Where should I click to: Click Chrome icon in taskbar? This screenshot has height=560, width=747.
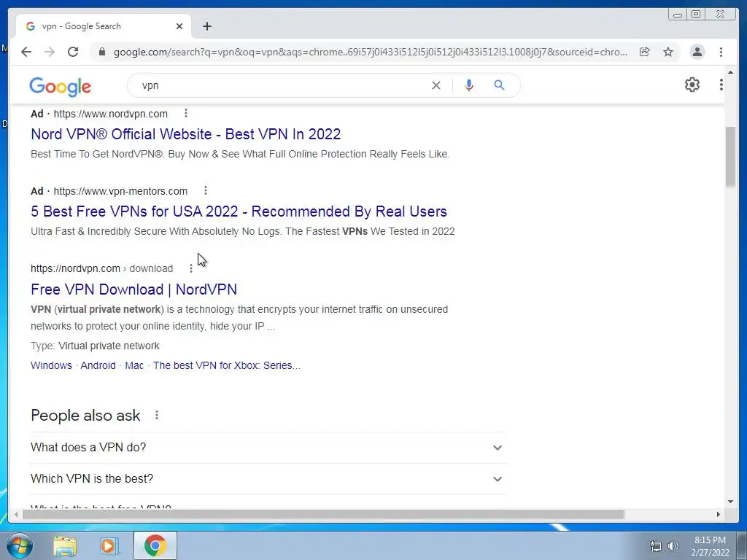click(155, 545)
